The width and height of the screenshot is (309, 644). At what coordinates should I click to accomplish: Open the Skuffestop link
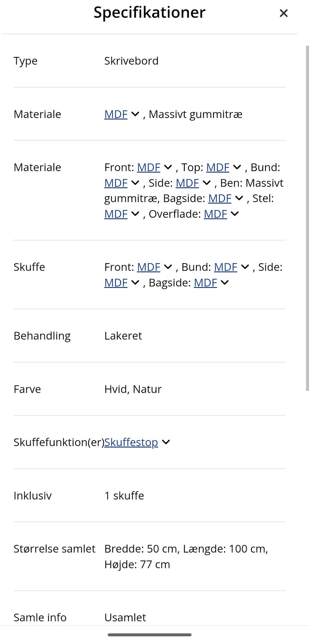point(131,442)
